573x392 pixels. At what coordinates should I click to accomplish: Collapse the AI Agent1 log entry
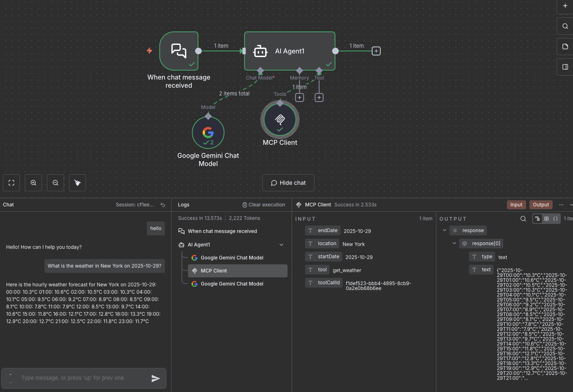pyautogui.click(x=281, y=245)
